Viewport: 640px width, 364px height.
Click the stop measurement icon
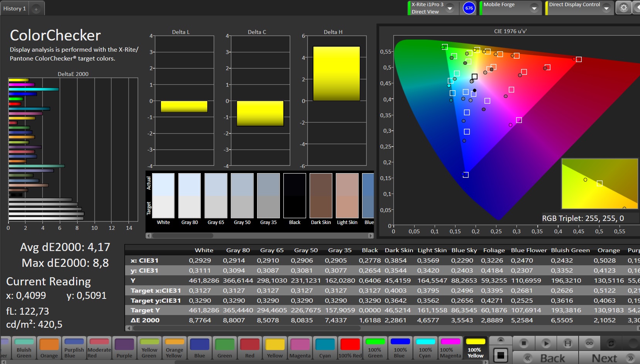point(524,343)
